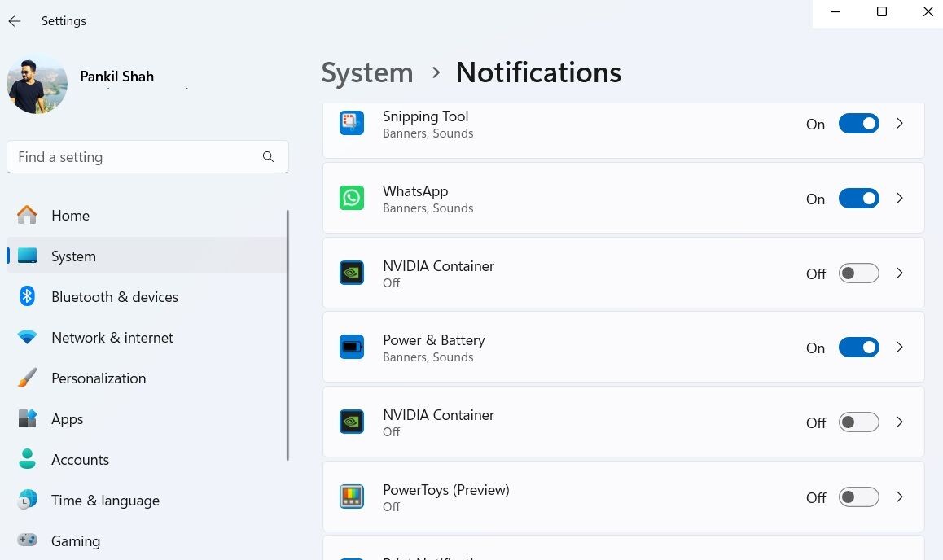Enable the NVIDIA Container toggle below Power & Battery

coord(859,422)
